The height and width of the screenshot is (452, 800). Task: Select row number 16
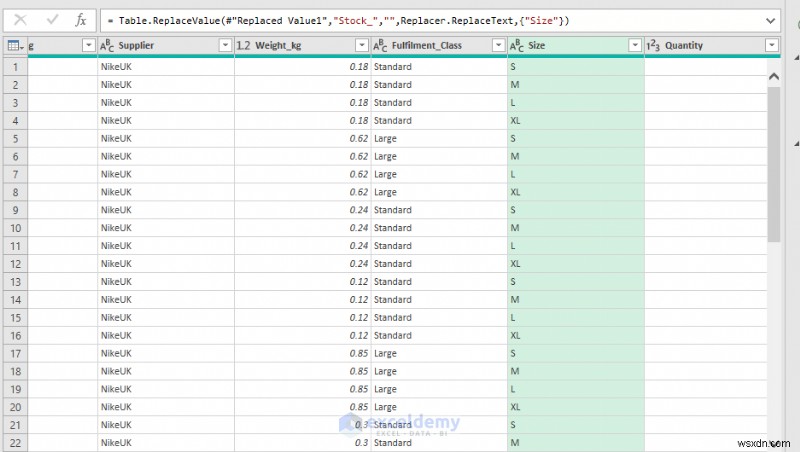click(x=15, y=336)
